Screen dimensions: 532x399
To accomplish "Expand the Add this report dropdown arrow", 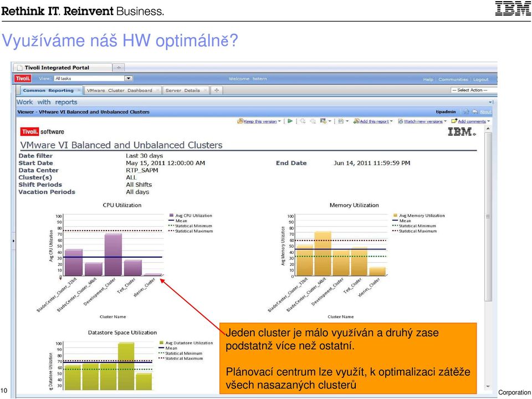I will tap(391, 121).
